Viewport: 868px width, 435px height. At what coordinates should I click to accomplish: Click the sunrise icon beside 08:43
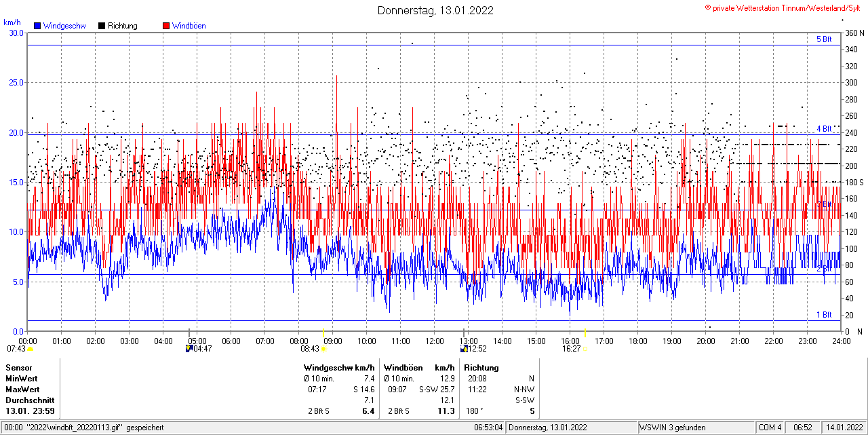click(x=323, y=349)
